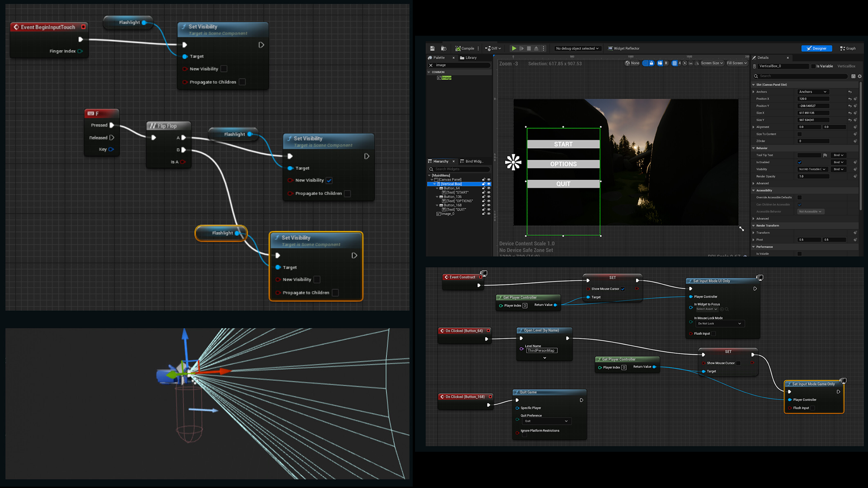Viewport: 868px width, 488px height.
Task: Click Details property matrix grid icon
Action: point(854,76)
